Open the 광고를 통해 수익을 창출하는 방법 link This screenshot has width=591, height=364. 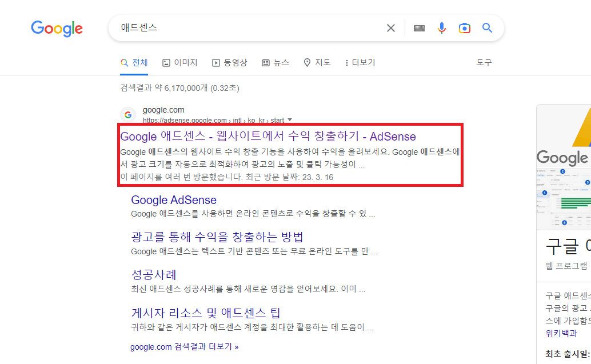pos(217,237)
